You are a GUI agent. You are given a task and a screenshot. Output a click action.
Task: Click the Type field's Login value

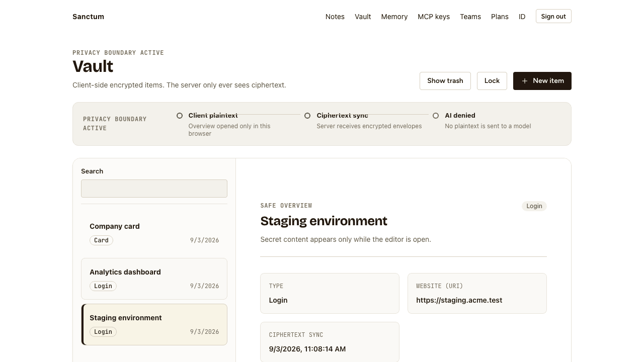click(x=278, y=300)
